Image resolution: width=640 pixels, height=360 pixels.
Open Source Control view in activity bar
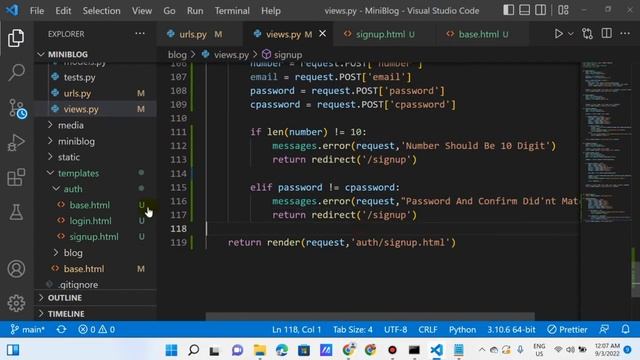[x=17, y=109]
